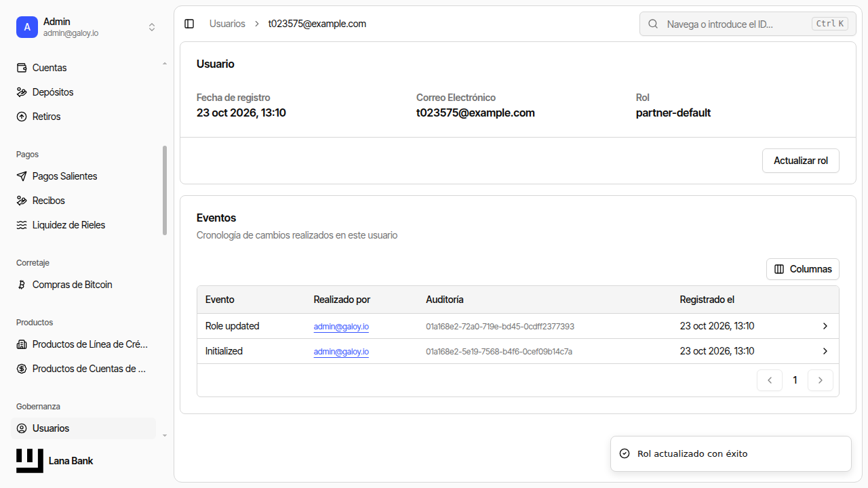The image size is (868, 488).
Task: Click the Bitcoin icon beside Compras de Bitcoin
Action: pos(22,285)
